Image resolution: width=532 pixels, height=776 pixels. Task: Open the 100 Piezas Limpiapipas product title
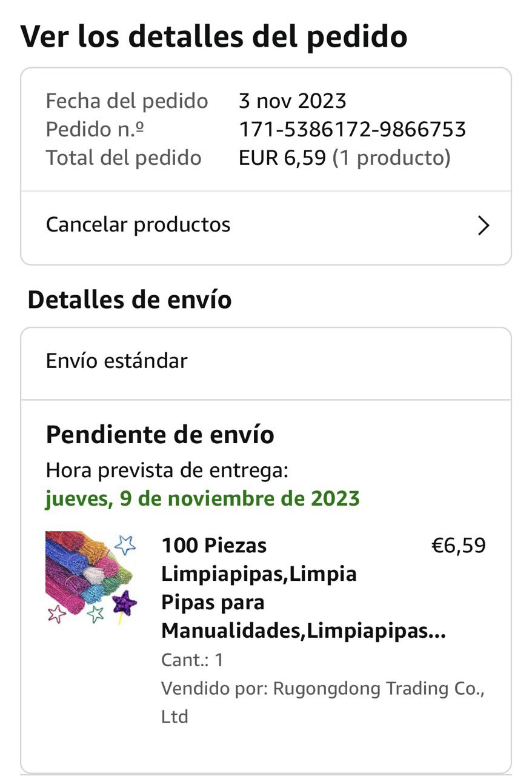tap(304, 588)
